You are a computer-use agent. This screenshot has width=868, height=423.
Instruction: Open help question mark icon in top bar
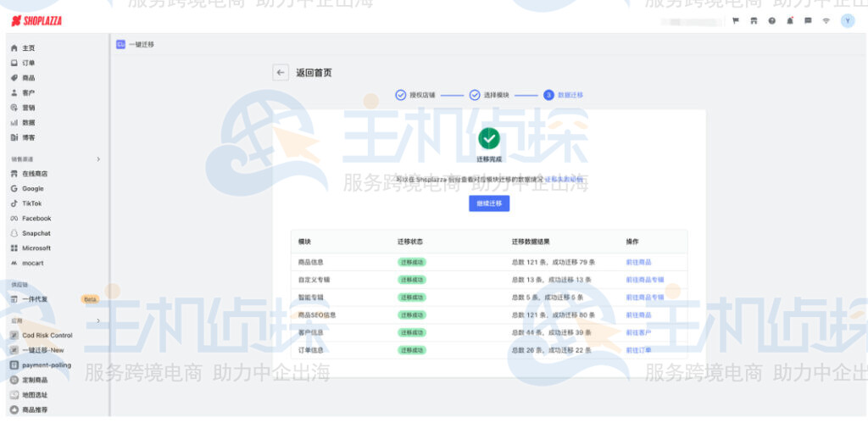tap(771, 21)
